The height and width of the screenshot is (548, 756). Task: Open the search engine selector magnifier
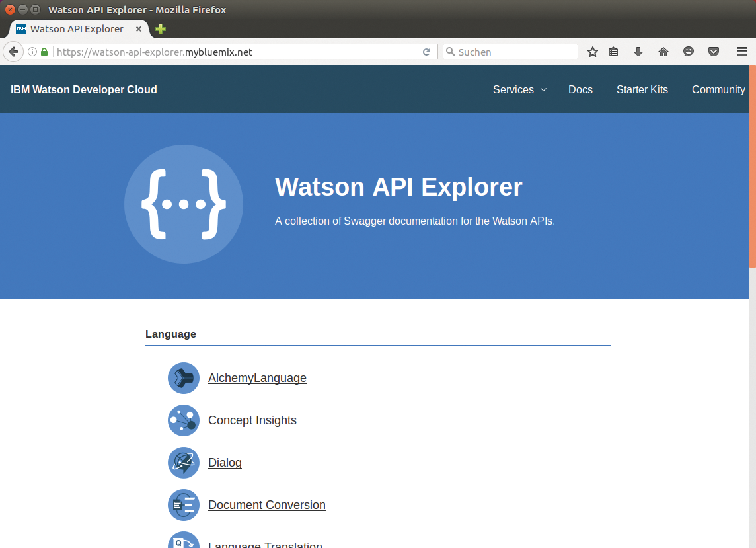pos(451,51)
